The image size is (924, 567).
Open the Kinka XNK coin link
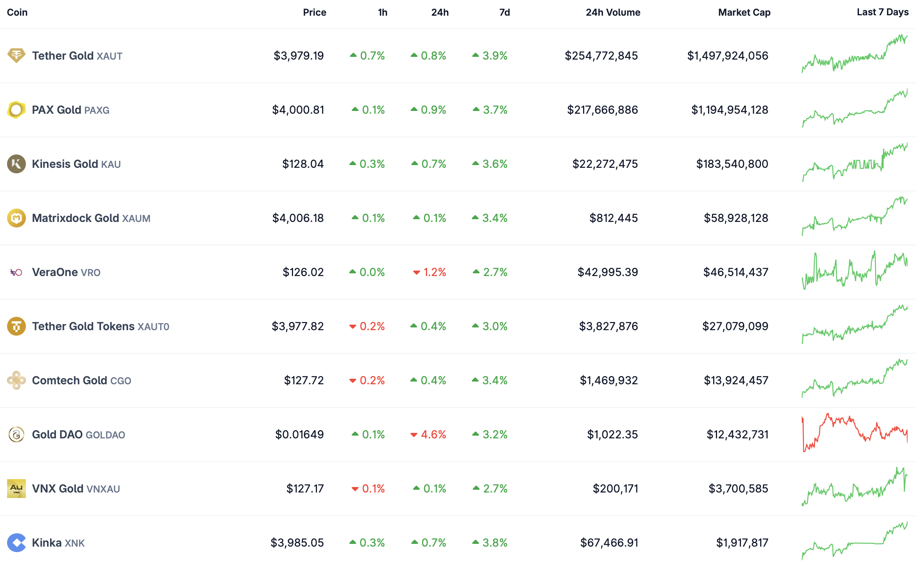coord(58,543)
